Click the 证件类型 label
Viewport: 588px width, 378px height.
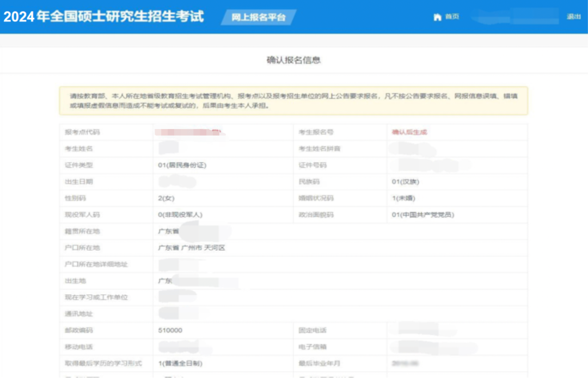point(79,165)
